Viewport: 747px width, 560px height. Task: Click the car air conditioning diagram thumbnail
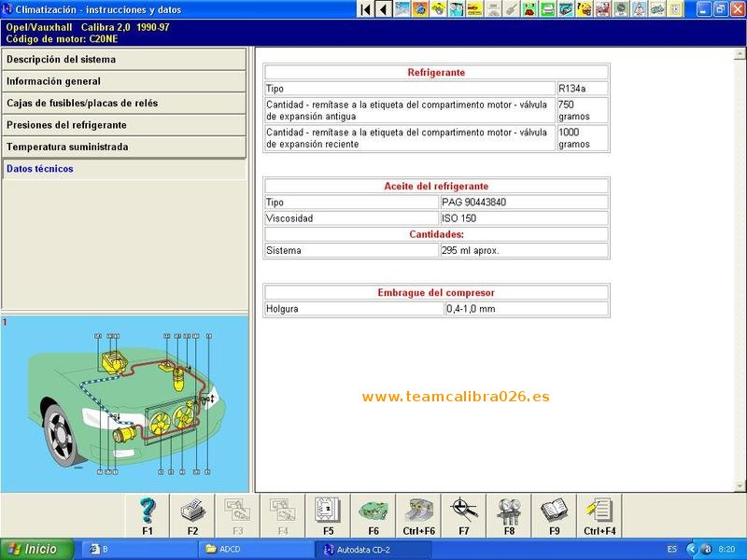pos(124,402)
